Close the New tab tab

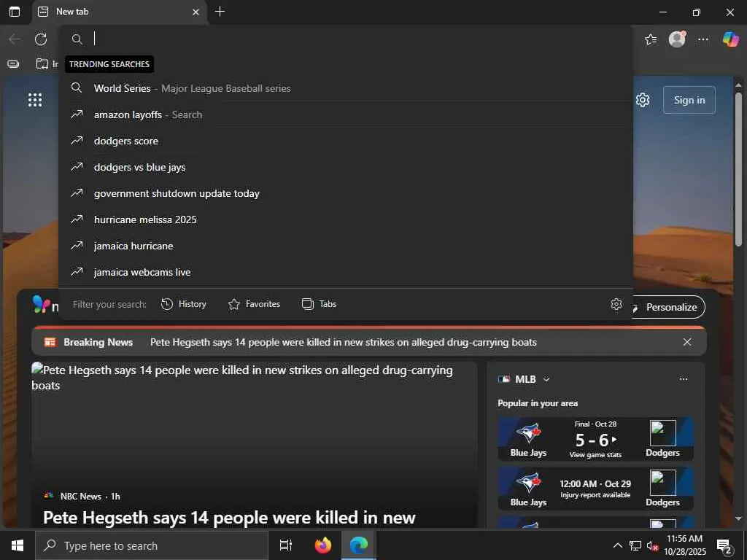coord(196,12)
